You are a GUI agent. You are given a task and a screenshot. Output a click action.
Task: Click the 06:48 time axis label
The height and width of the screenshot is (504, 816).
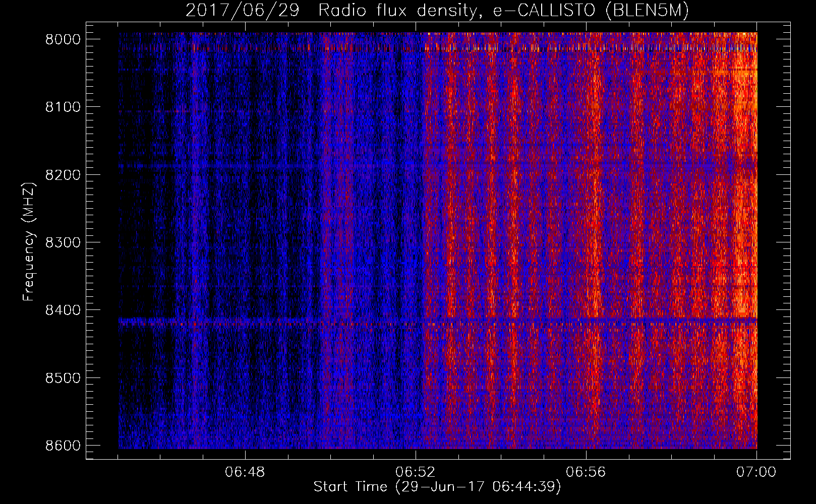click(245, 472)
